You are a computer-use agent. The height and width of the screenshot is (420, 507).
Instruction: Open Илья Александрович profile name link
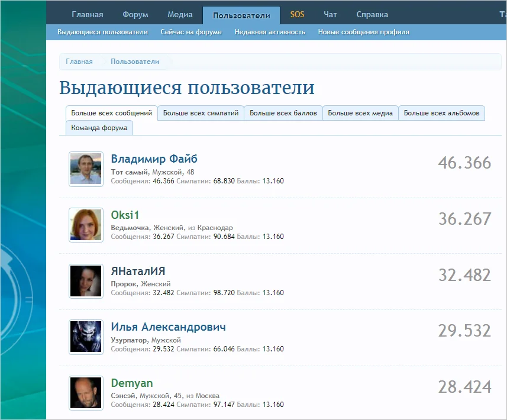pyautogui.click(x=168, y=327)
